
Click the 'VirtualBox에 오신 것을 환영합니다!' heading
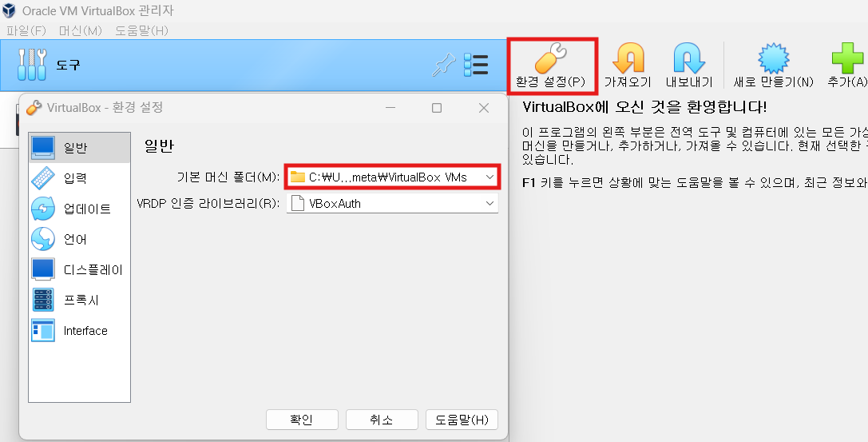pyautogui.click(x=645, y=107)
